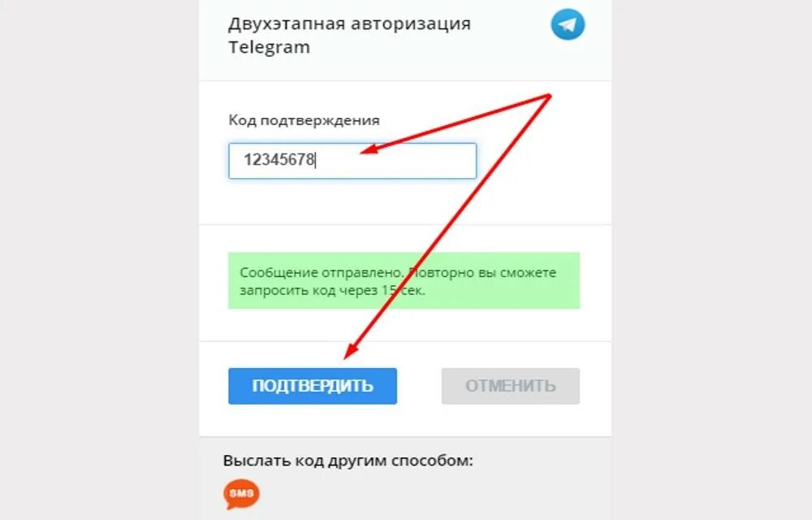
Task: Cancel authorization using ОТМЕНИТЬ button
Action: coord(510,386)
